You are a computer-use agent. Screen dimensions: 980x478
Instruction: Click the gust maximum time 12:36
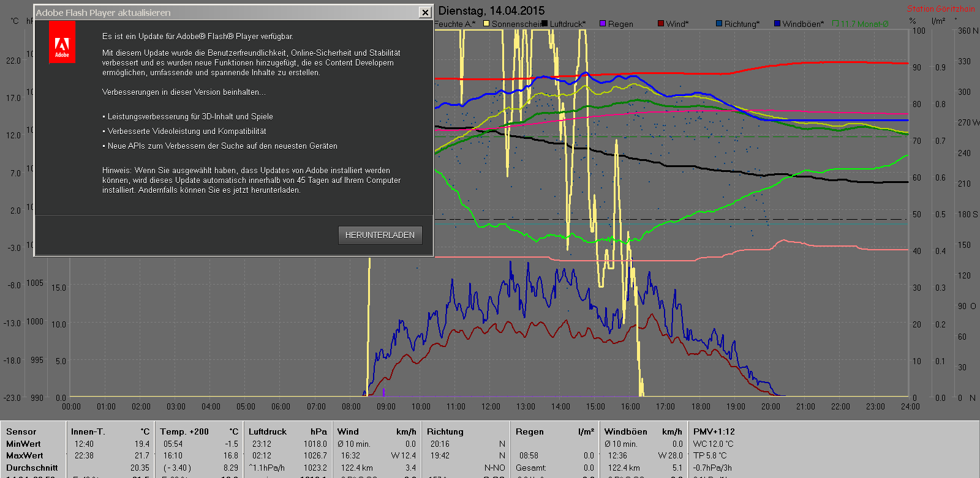617,455
